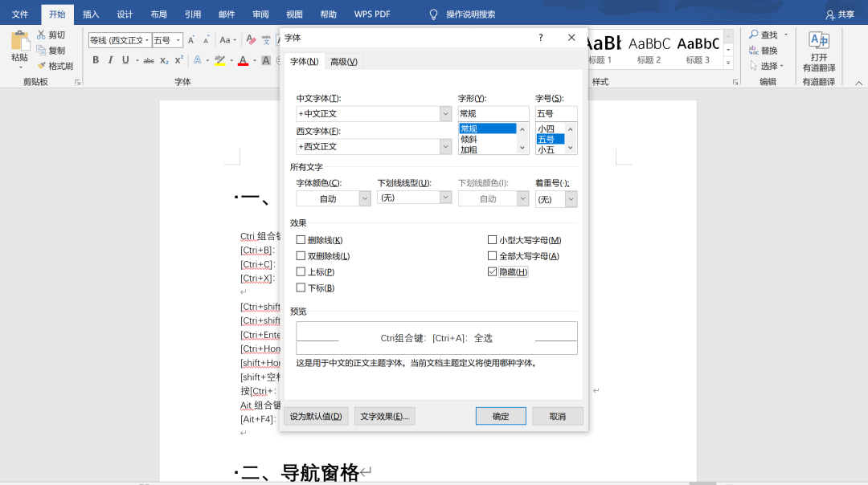Open the font color (字体颜色) picker
Image resolution: width=868 pixels, height=485 pixels.
click(x=365, y=198)
